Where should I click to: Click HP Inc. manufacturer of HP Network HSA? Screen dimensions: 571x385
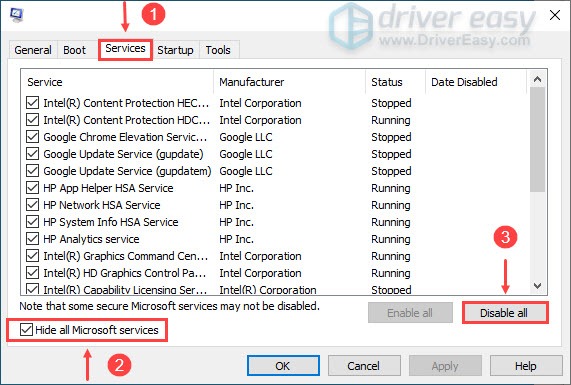(236, 205)
